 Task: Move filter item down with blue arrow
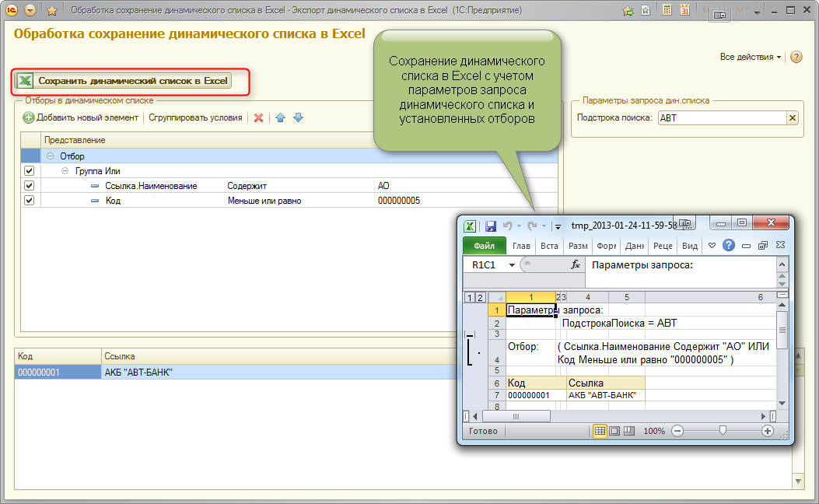pos(298,118)
